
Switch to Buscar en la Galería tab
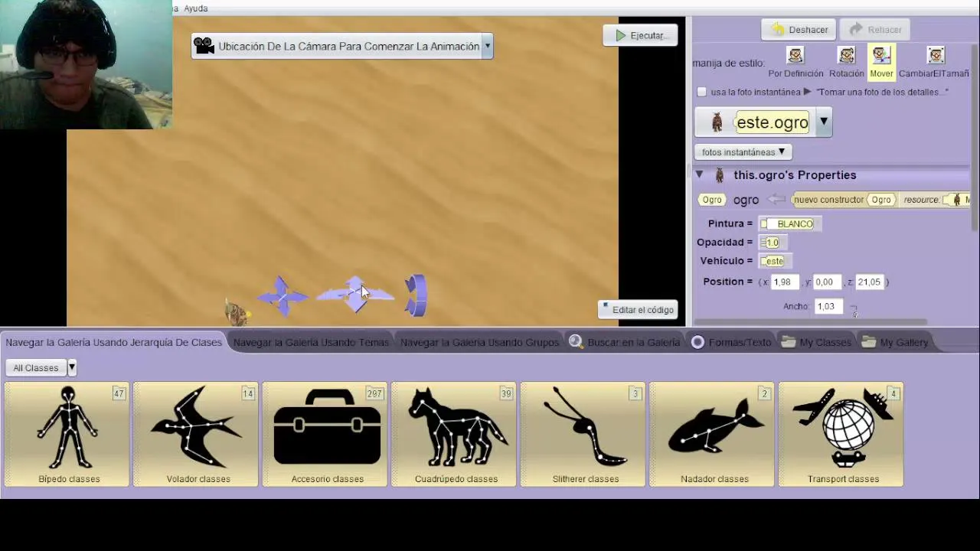[625, 342]
